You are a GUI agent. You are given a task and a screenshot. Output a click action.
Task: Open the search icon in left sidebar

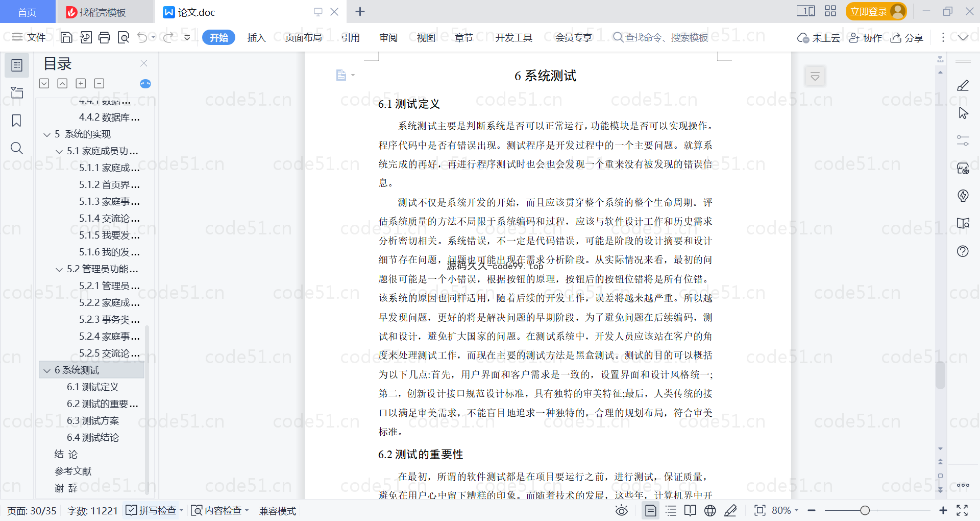(x=17, y=148)
